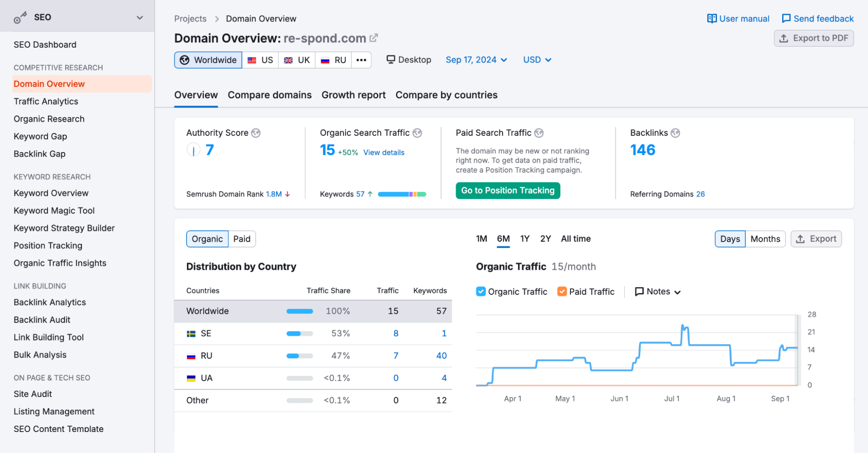Open SEO Dashboard in sidebar
868x453 pixels.
pyautogui.click(x=45, y=45)
